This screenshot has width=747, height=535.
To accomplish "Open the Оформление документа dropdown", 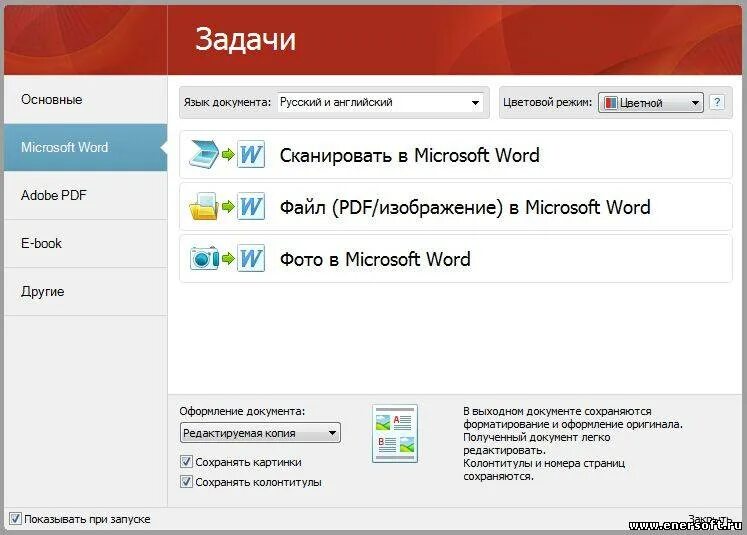I will pyautogui.click(x=260, y=433).
